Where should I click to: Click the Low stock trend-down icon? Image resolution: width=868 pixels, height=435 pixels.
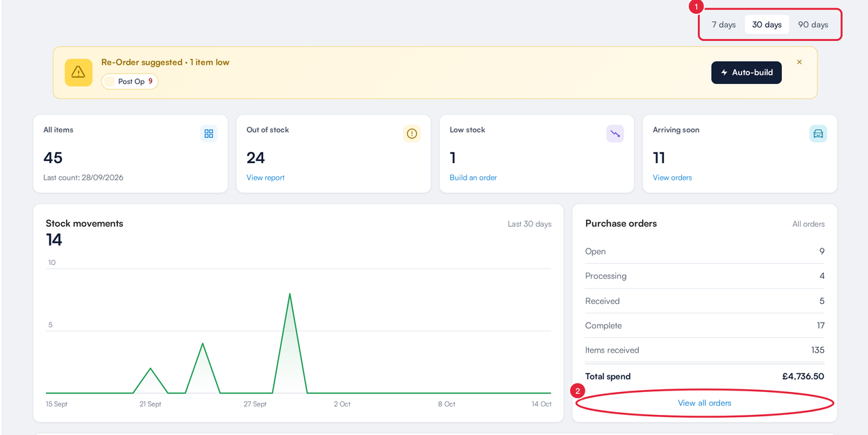click(x=615, y=133)
